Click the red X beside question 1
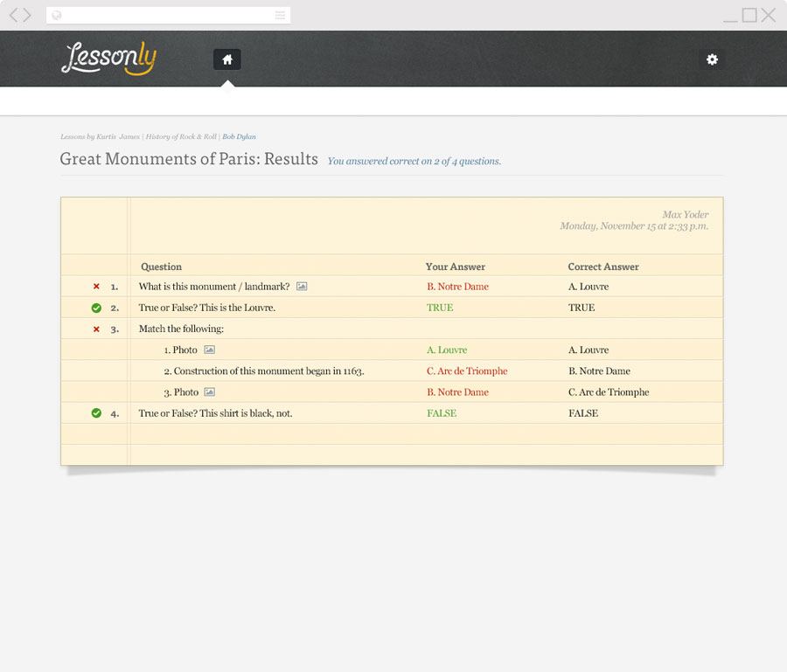Image resolution: width=787 pixels, height=672 pixels. (96, 287)
